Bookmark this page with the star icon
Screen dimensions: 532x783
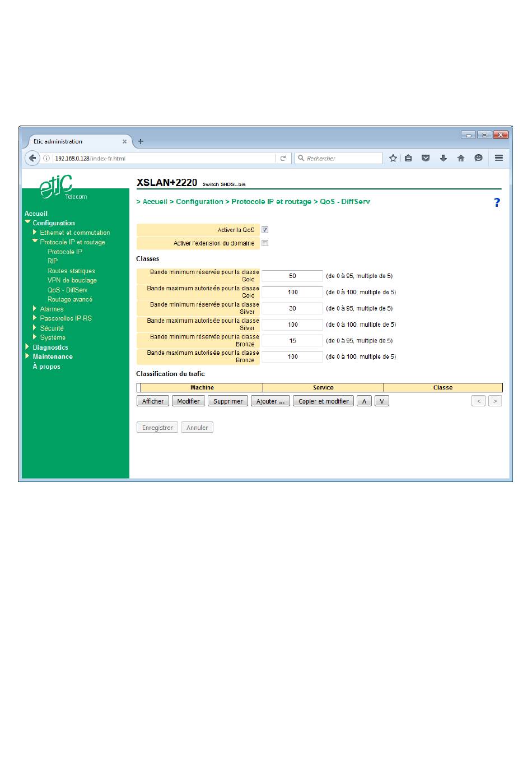tap(393, 158)
